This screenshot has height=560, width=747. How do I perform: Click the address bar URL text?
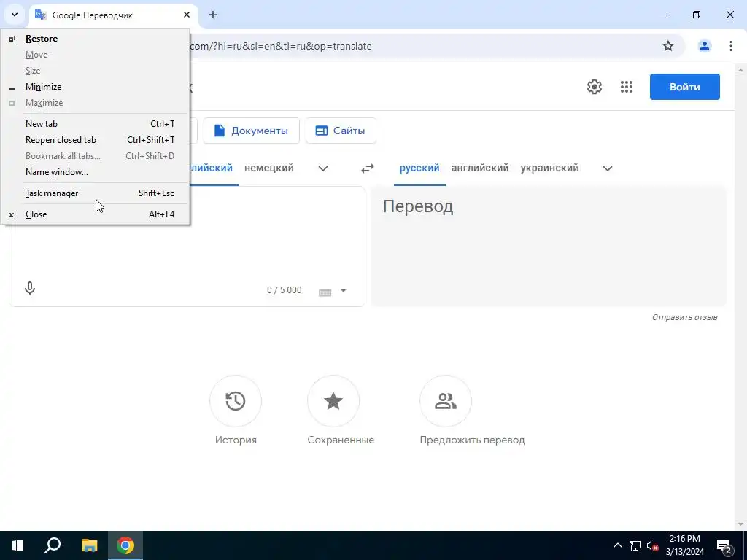[x=281, y=46]
